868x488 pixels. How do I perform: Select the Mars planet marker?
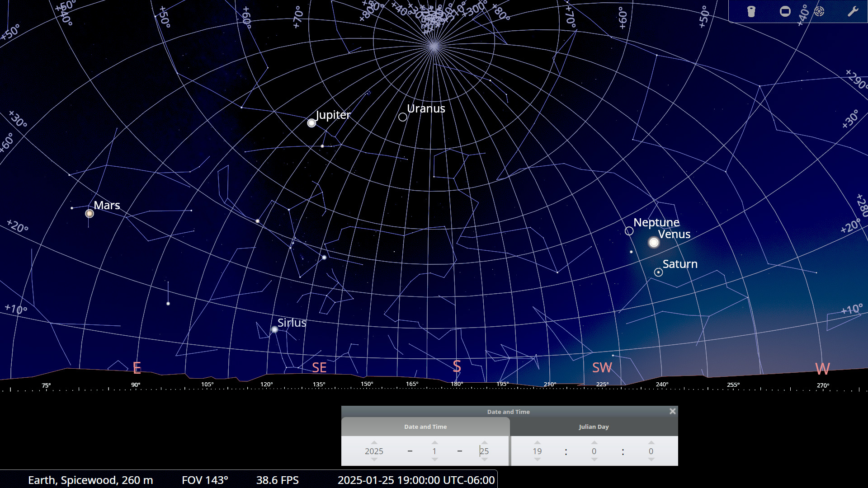tap(90, 214)
